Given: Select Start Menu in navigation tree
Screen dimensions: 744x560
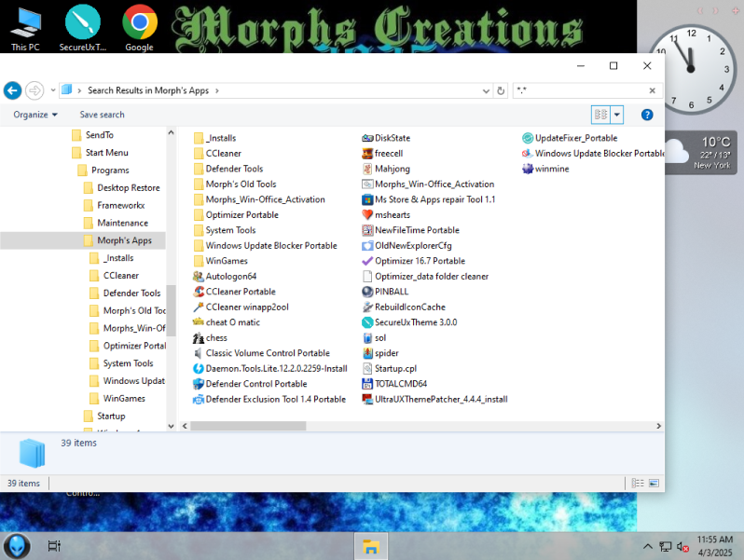Looking at the screenshot, I should tap(107, 153).
